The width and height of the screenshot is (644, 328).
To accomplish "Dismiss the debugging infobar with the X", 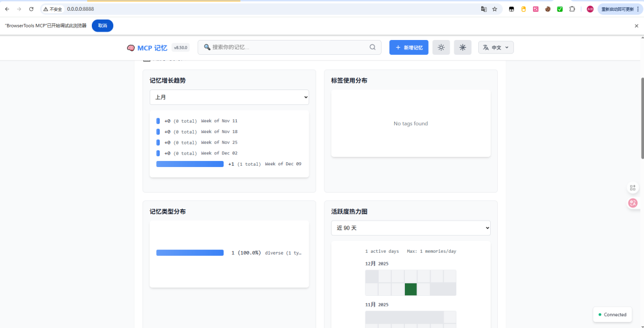I will coord(636,26).
